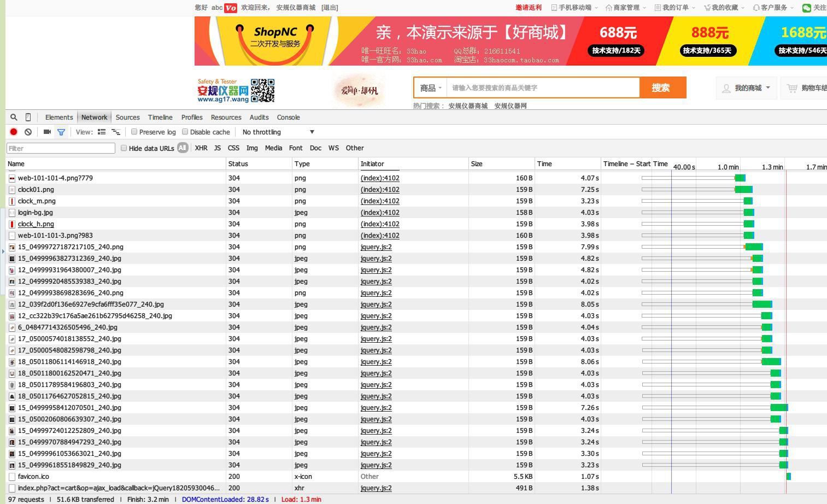Filter requests by Img

[252, 148]
